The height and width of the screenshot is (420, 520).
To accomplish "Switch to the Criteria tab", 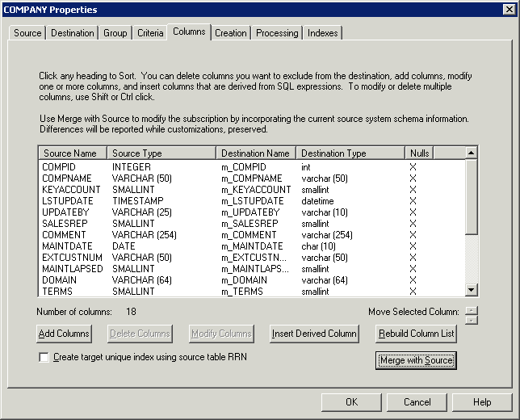I will click(x=149, y=33).
